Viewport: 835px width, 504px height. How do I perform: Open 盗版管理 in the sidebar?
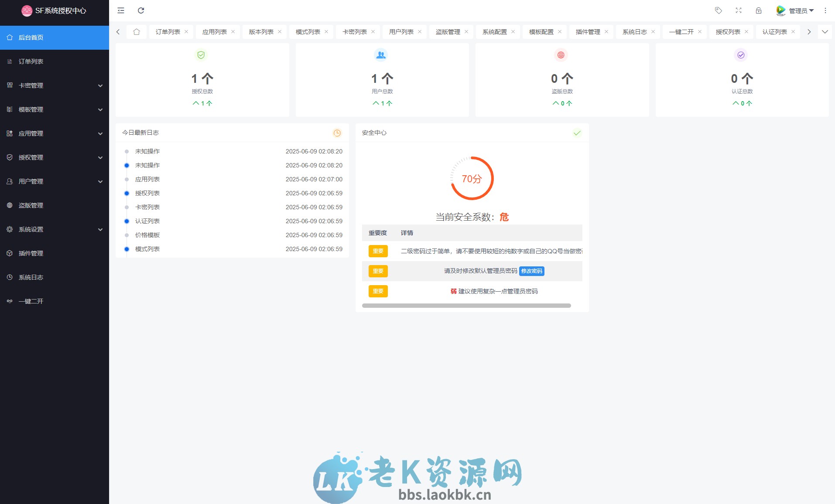coord(31,205)
